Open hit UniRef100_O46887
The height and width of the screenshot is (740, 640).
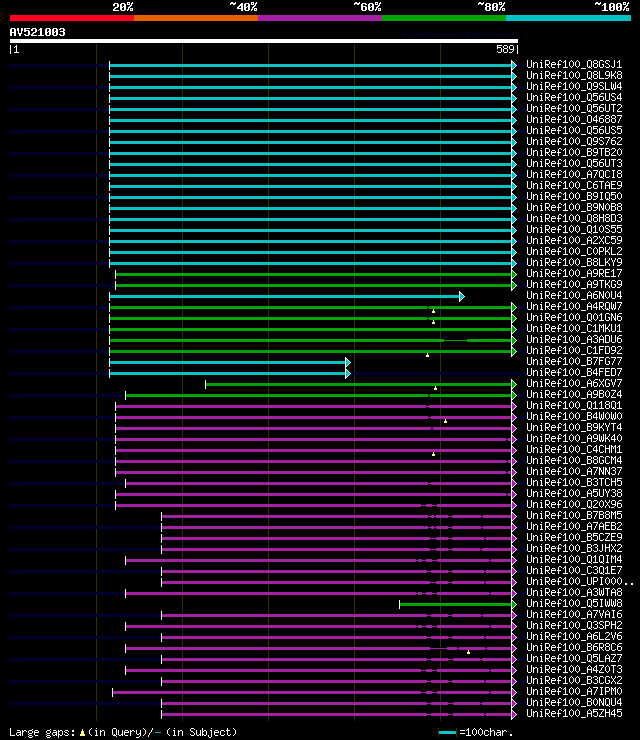tap(574, 119)
